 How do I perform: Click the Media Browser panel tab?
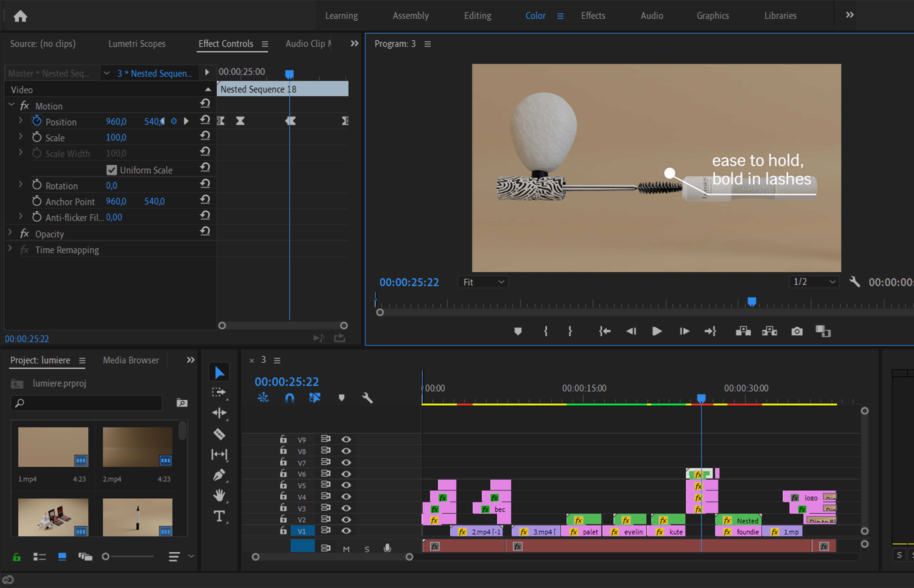click(x=131, y=360)
